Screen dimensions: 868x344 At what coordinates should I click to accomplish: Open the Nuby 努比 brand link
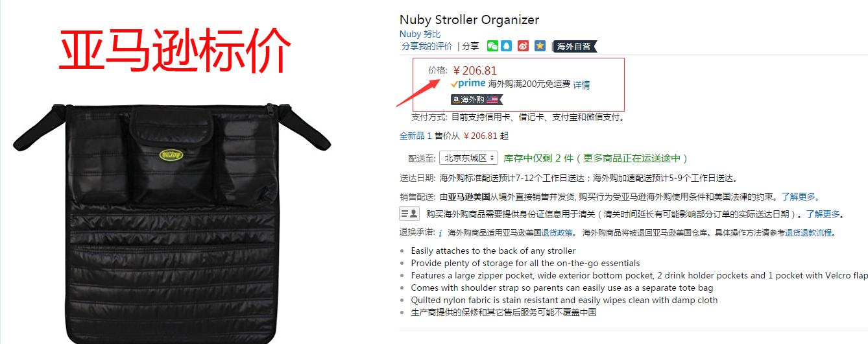[420, 34]
